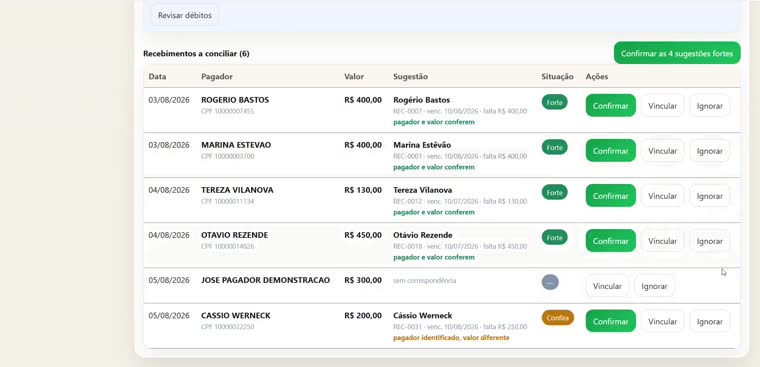The image size is (760, 367).
Task: Click CPF 10000014826 under Otavio Rezende
Action: 228,246
